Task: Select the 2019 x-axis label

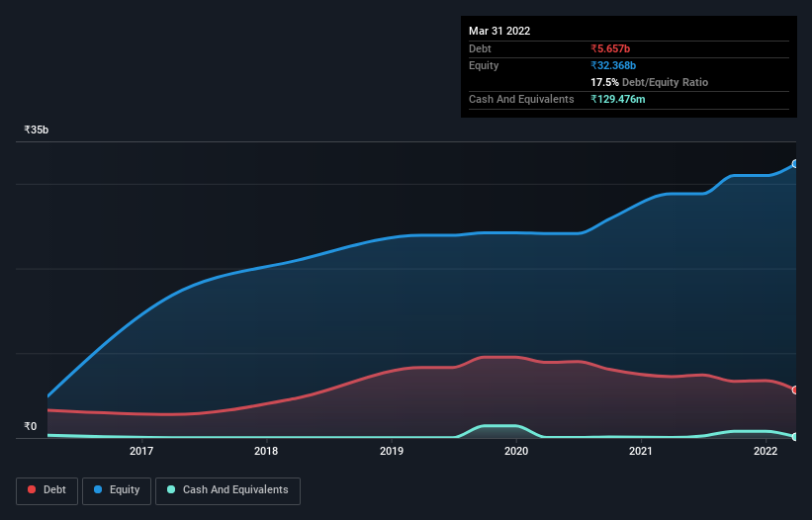Action: coord(392,451)
